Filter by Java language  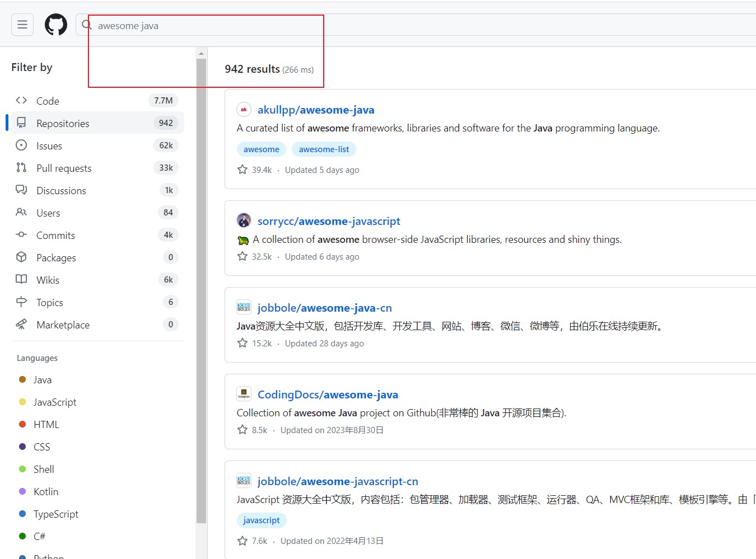click(x=43, y=380)
